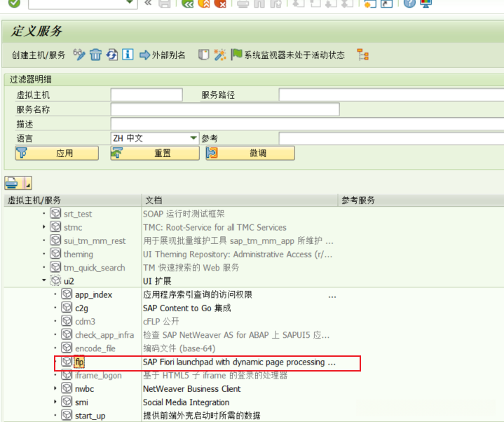Click the orange Exit icon in top toolbar
The image size is (504, 422).
tap(204, 4)
